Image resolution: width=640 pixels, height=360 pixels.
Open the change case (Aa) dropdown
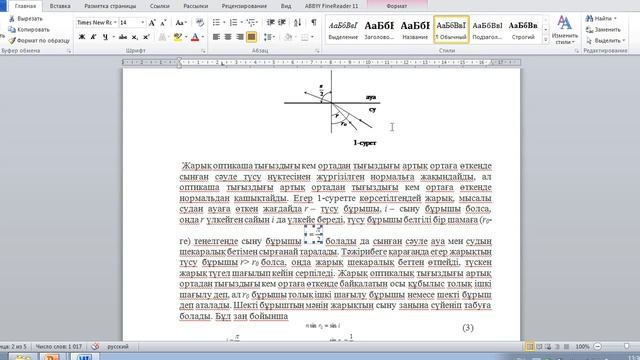(x=181, y=23)
